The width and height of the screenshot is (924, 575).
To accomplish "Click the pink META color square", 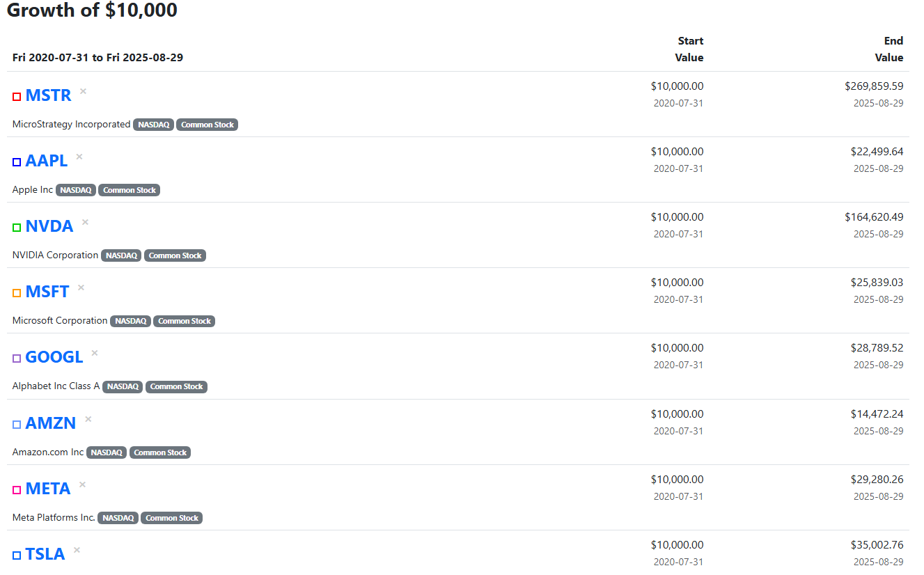I will coord(17,490).
